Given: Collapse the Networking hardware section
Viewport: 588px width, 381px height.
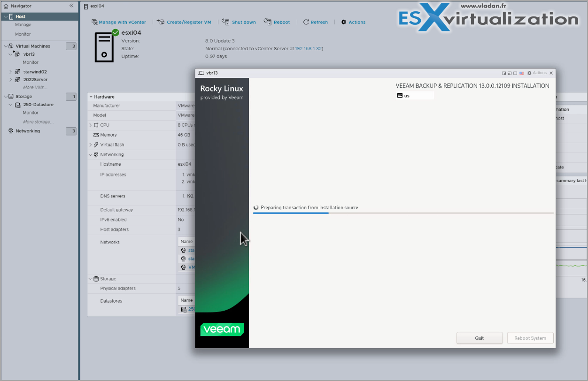Looking at the screenshot, I should click(91, 155).
